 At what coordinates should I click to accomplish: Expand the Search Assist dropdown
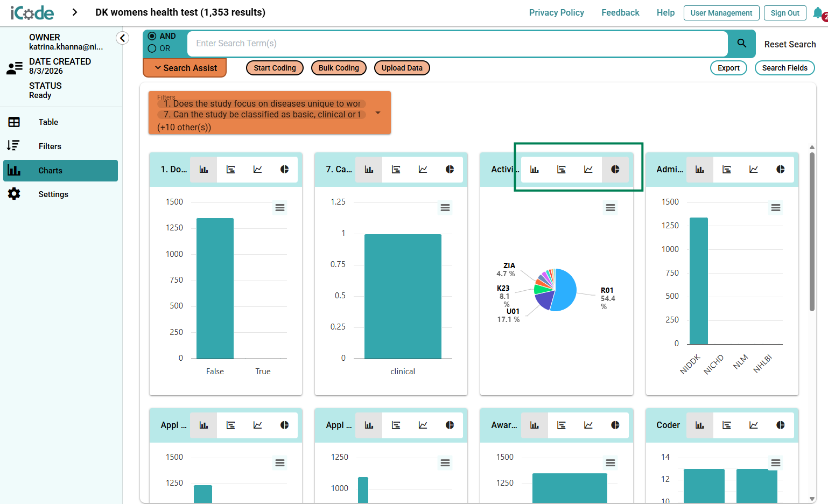pos(185,68)
